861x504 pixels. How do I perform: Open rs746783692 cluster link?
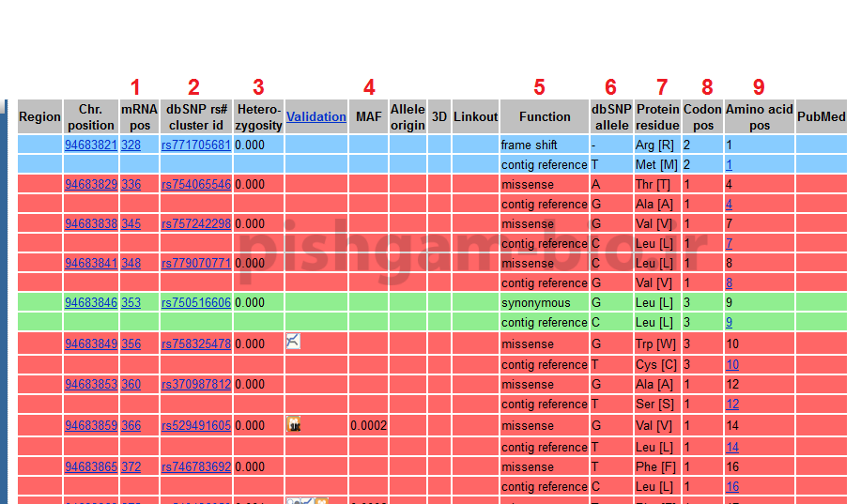tap(195, 467)
